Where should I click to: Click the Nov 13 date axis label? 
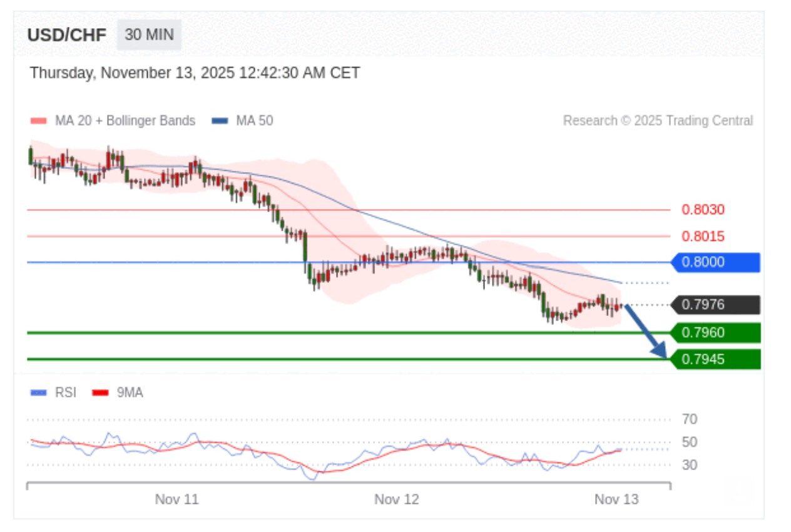[616, 499]
